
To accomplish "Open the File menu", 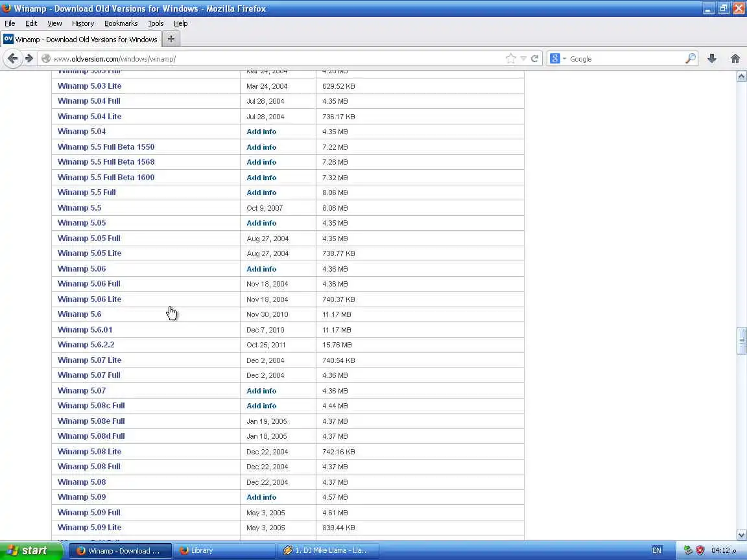I will (10, 23).
